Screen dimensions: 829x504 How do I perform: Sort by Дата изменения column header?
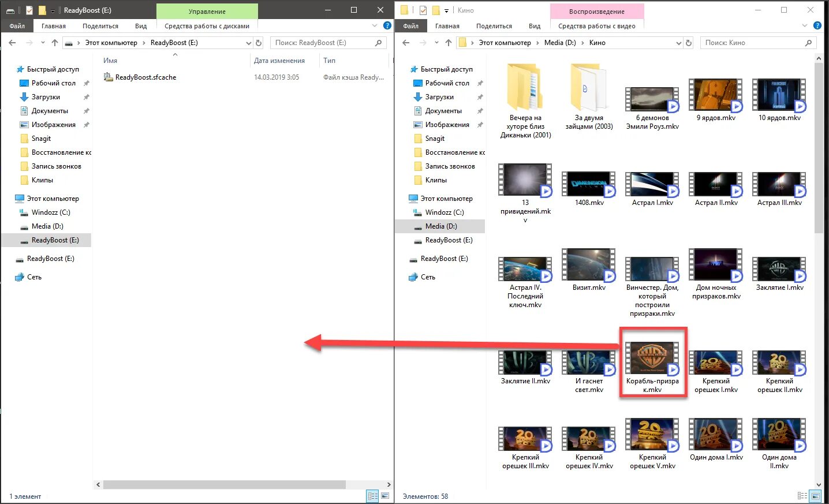pyautogui.click(x=279, y=61)
